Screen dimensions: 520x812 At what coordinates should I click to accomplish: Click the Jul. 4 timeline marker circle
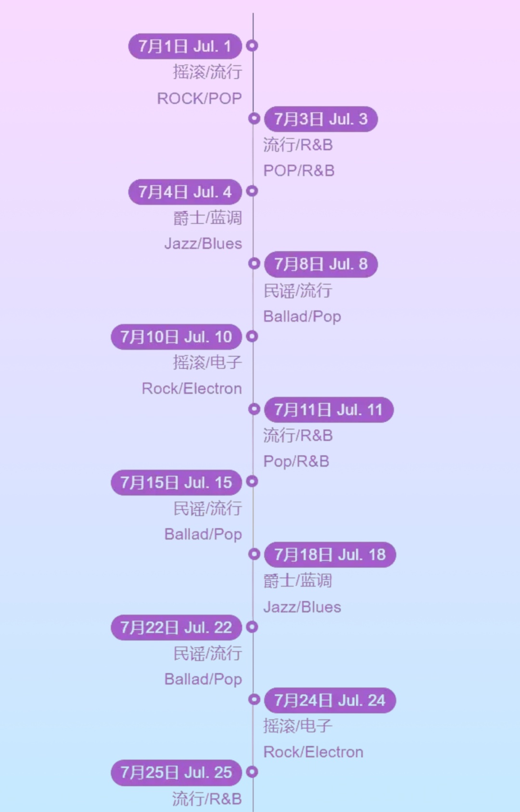252,191
